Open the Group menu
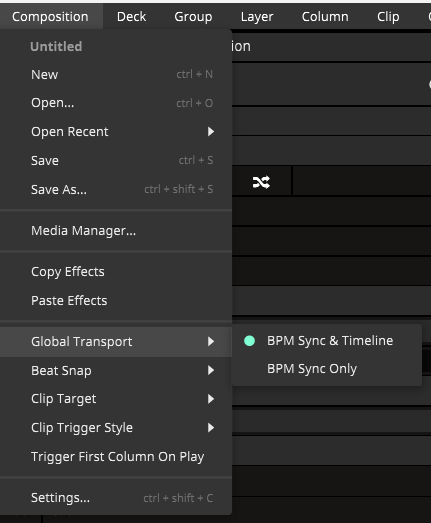This screenshot has width=431, height=523. point(193,16)
